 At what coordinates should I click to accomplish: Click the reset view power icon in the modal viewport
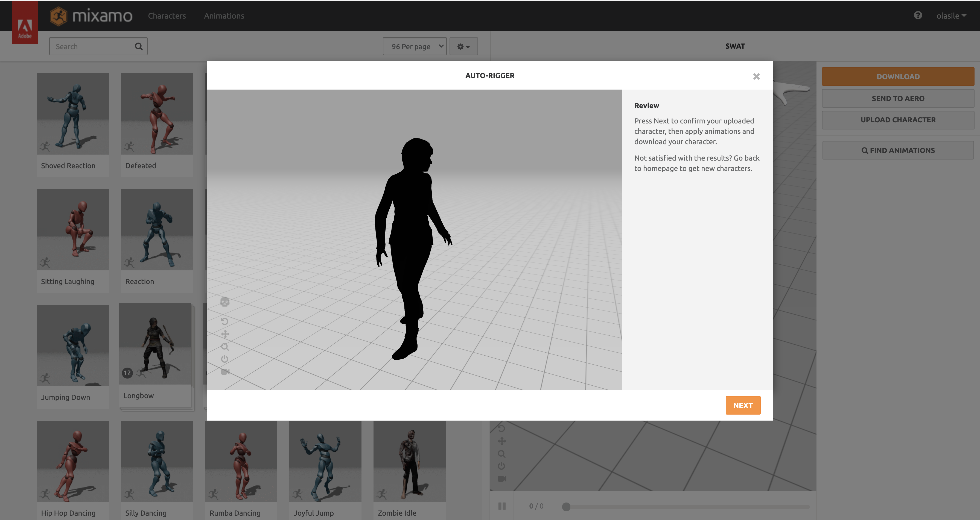click(x=224, y=358)
